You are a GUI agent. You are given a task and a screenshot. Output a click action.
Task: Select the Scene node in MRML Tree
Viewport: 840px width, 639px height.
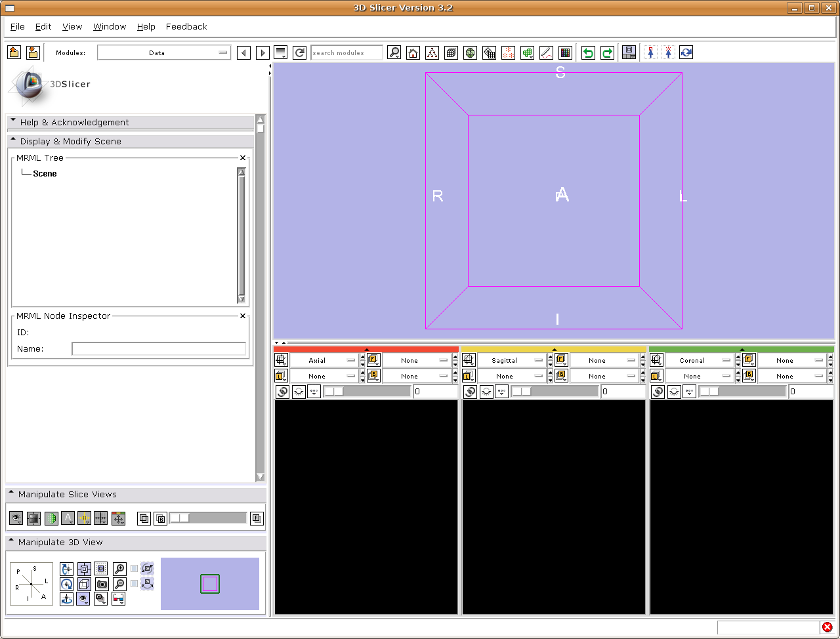pyautogui.click(x=45, y=174)
